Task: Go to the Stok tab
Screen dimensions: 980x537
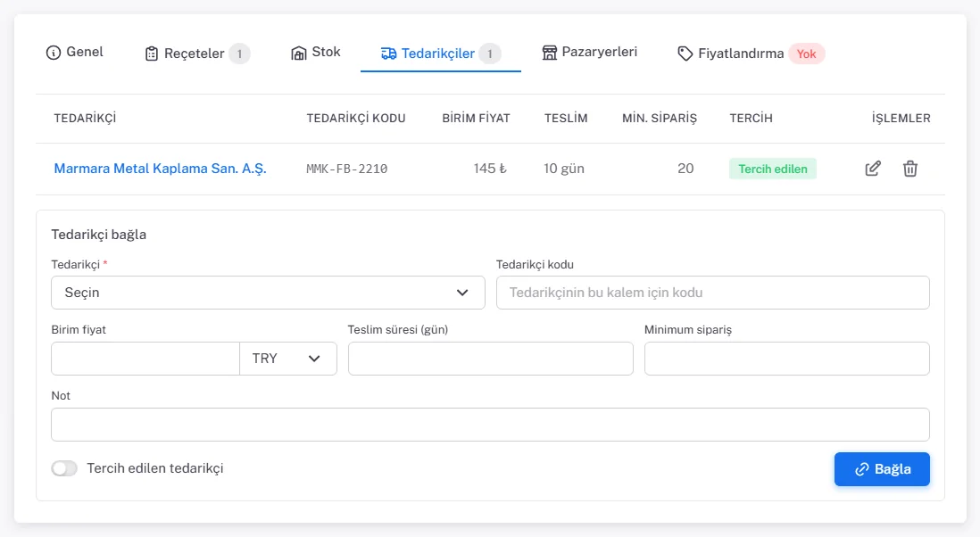Action: [x=316, y=53]
